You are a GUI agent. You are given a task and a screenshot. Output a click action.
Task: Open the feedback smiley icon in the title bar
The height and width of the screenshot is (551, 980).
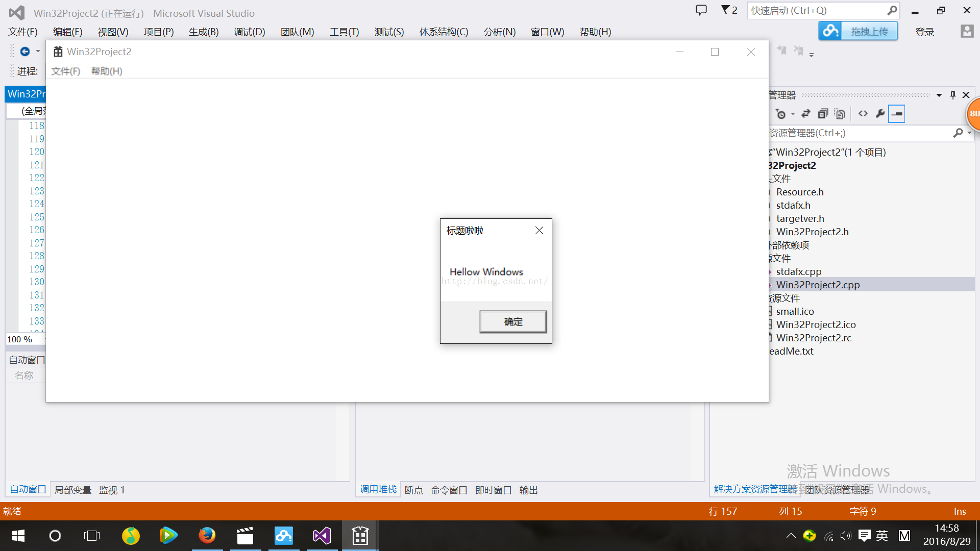point(701,10)
